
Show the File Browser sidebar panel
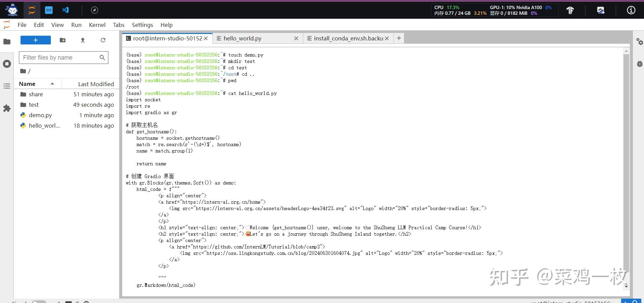pyautogui.click(x=7, y=41)
